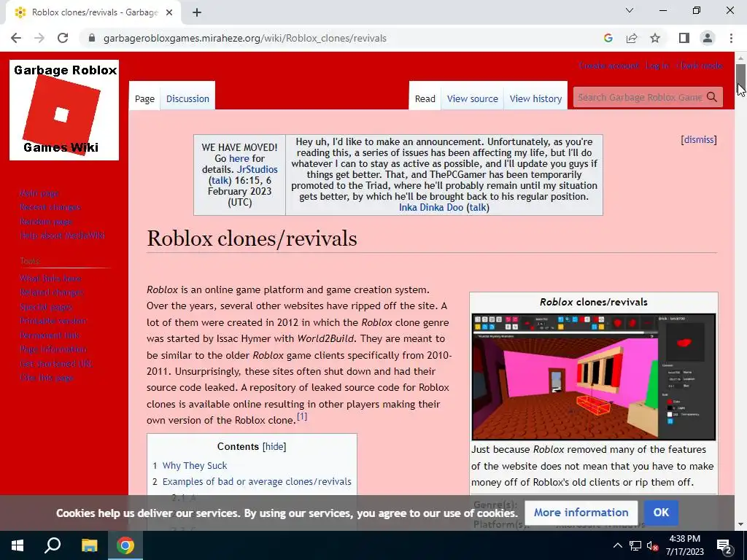This screenshot has height=560, width=747.
Task: Open Printable version link
Action: [53, 321]
